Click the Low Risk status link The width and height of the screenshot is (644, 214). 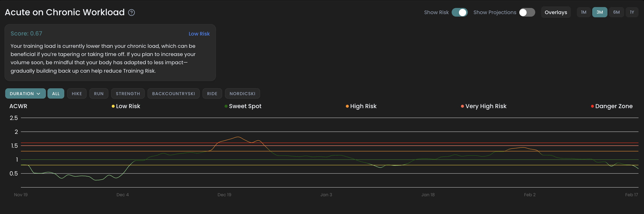[199, 34]
